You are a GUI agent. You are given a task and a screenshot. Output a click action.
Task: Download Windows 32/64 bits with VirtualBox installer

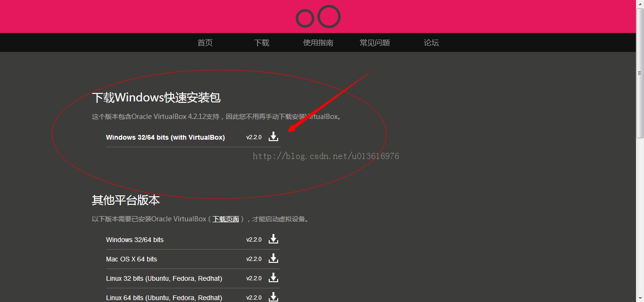273,137
